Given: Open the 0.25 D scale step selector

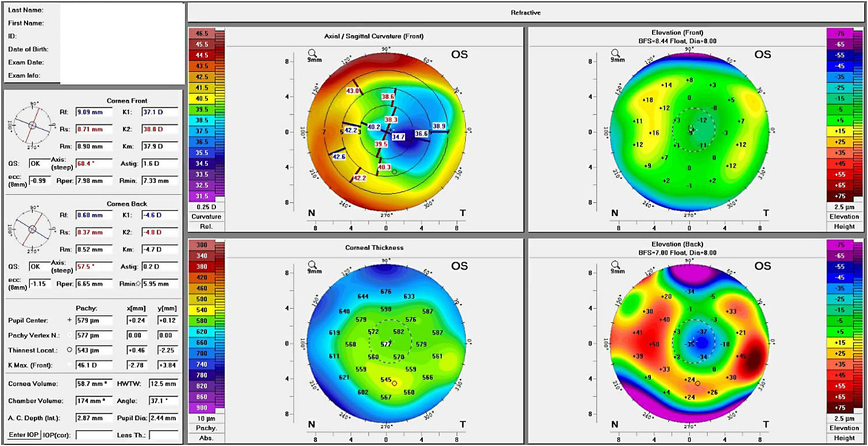Looking at the screenshot, I should (x=206, y=207).
